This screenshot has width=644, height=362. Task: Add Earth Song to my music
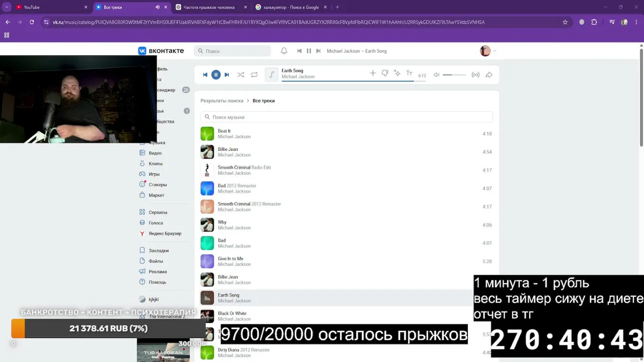click(373, 73)
